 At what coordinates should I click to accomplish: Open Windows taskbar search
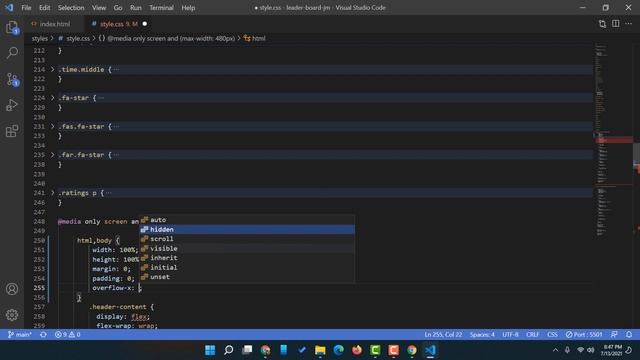(x=229, y=350)
